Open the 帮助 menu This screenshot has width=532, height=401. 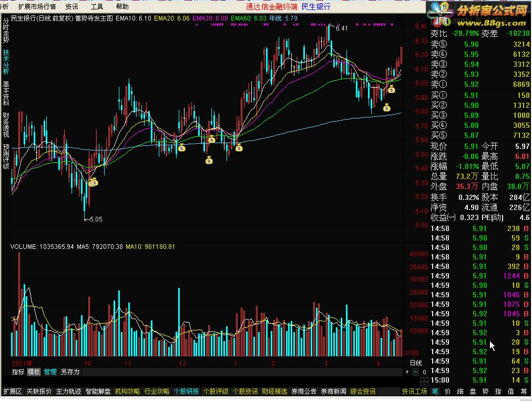point(122,6)
